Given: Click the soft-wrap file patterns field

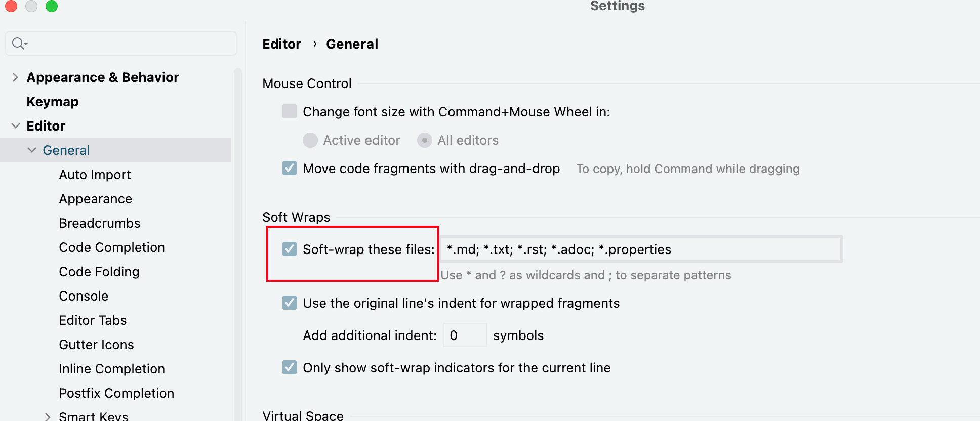Looking at the screenshot, I should 640,249.
